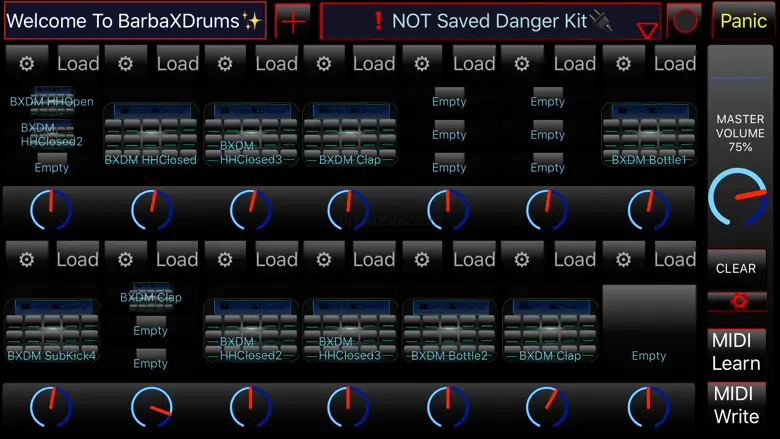Start recording with the red circle button

(x=684, y=21)
